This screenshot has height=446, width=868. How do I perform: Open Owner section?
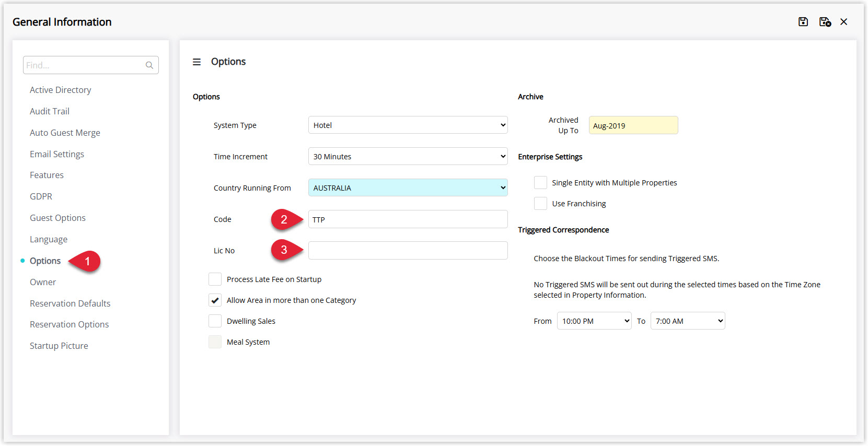[43, 282]
